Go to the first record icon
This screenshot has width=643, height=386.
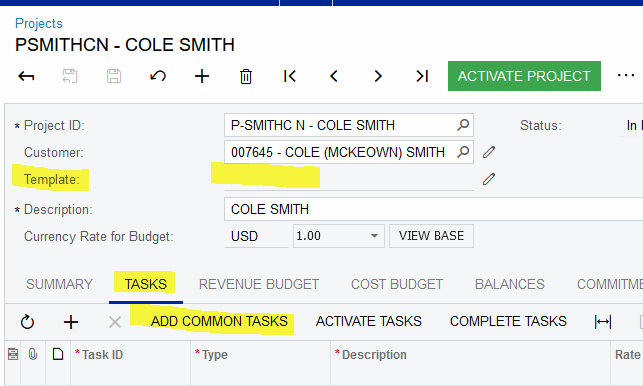point(290,76)
